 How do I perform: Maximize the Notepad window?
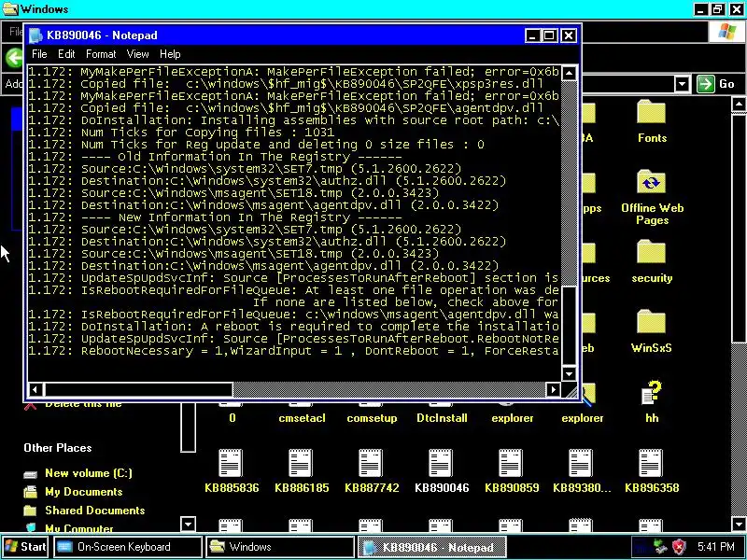point(549,35)
